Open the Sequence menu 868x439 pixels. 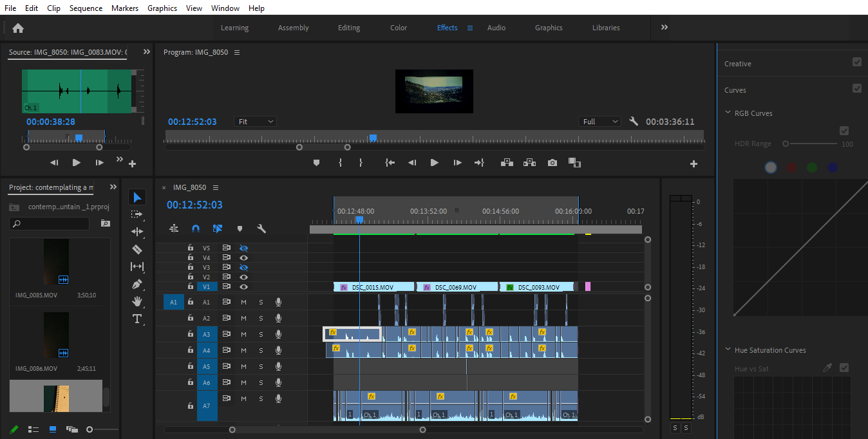(86, 8)
